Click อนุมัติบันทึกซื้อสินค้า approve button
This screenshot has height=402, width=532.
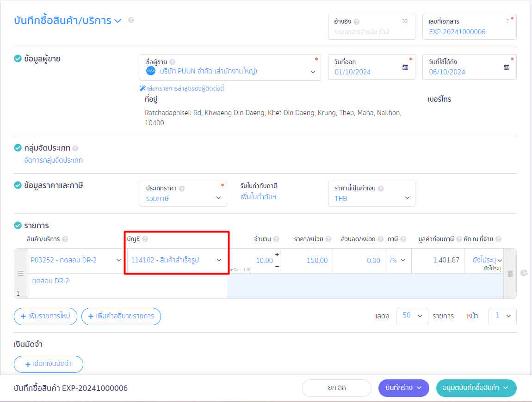476,388
